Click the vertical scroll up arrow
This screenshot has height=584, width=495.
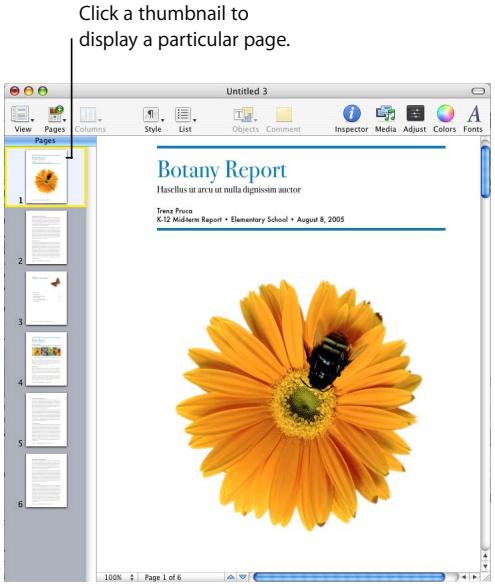click(x=485, y=556)
